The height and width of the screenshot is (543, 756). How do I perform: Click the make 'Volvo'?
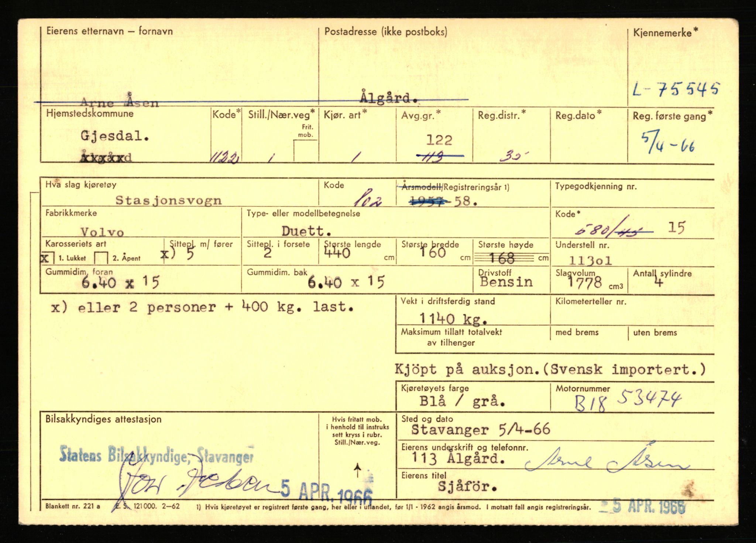102,232
